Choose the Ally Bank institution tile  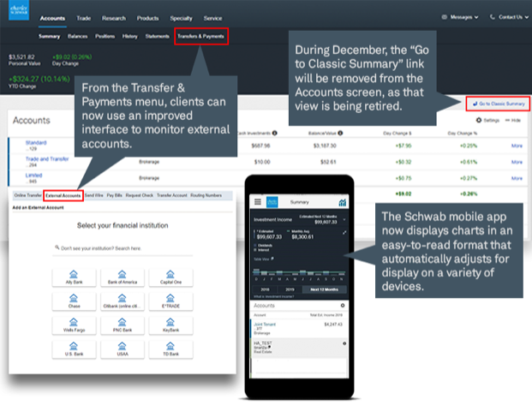click(74, 277)
